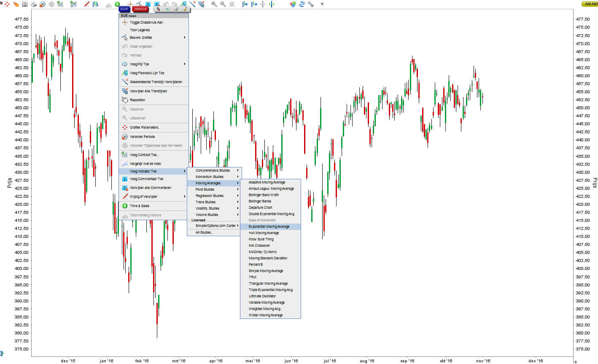Expand the Voeg Indicator Toe submenu

(x=154, y=171)
